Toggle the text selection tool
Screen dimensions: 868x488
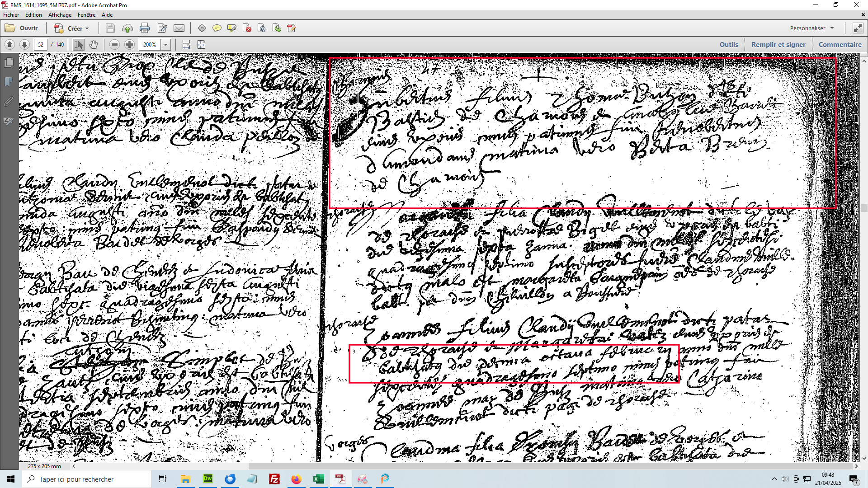click(78, 45)
